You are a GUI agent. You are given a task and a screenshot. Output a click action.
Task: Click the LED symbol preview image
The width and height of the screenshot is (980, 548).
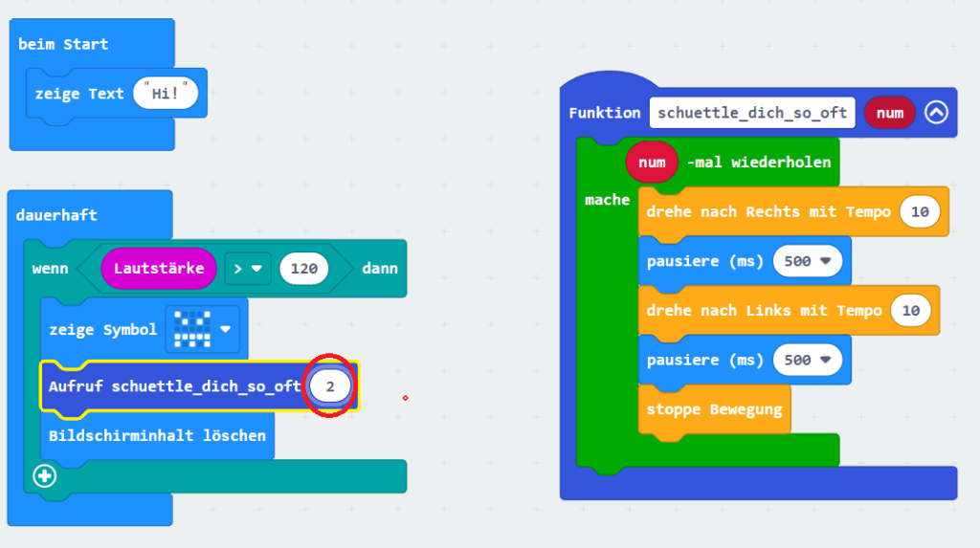(192, 329)
